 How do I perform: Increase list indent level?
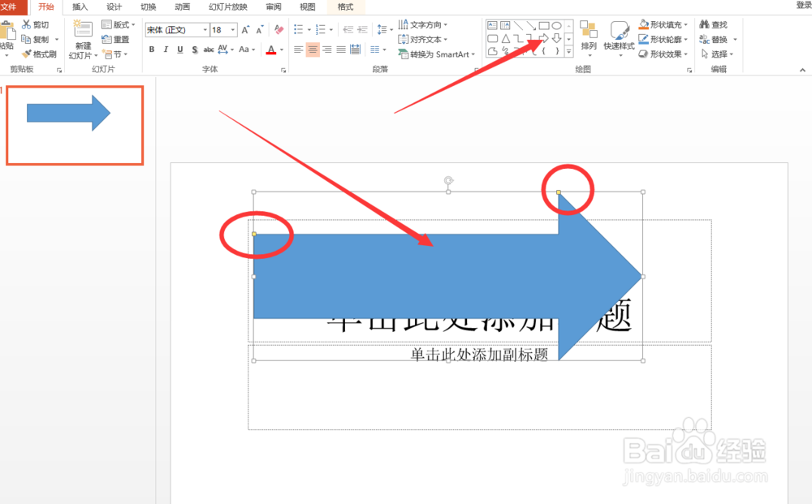coord(362,29)
